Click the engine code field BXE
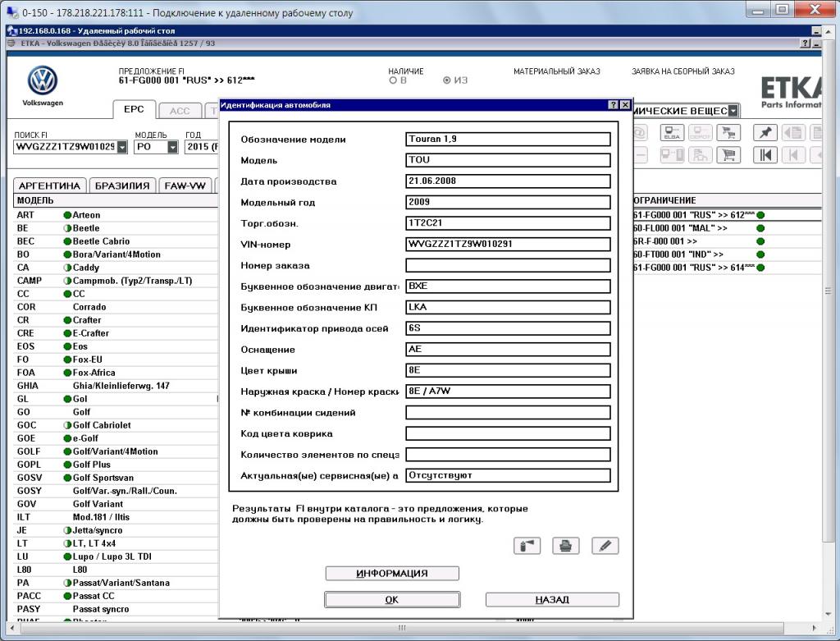This screenshot has height=641, width=840. point(508,286)
